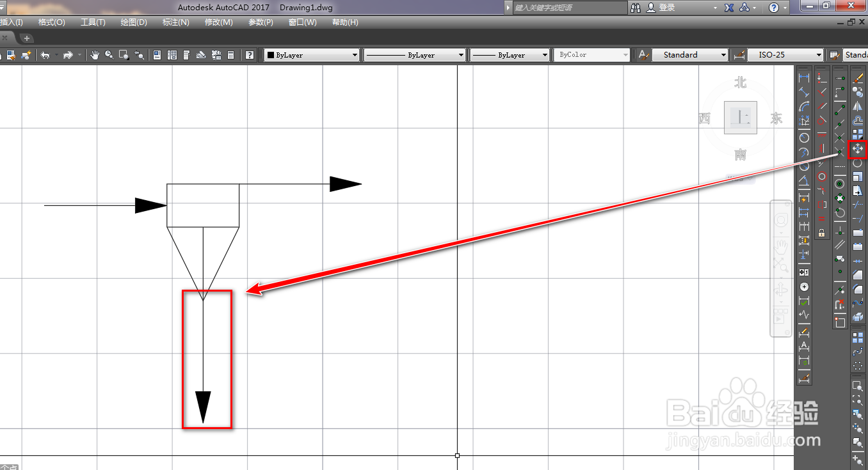This screenshot has width=868, height=470.
Task: Click the Undo arrow button
Action: tap(45, 55)
